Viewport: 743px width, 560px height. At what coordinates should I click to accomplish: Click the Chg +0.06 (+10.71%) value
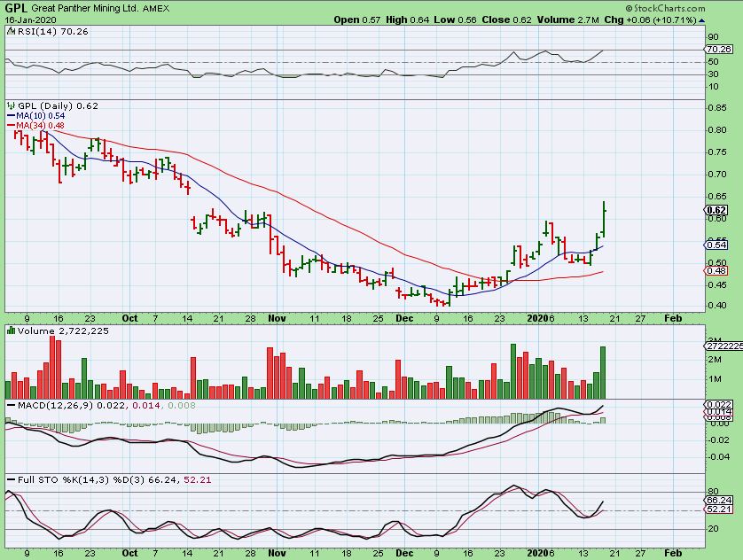click(x=651, y=19)
